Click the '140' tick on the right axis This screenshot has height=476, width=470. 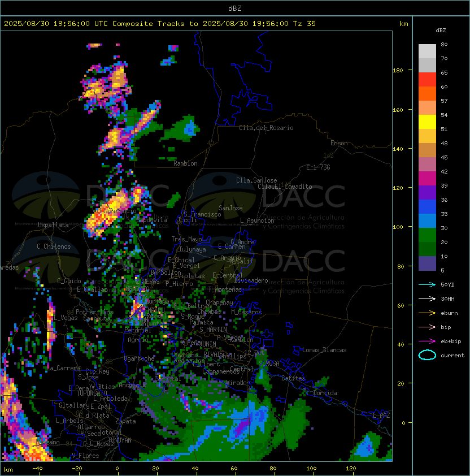tap(398, 149)
